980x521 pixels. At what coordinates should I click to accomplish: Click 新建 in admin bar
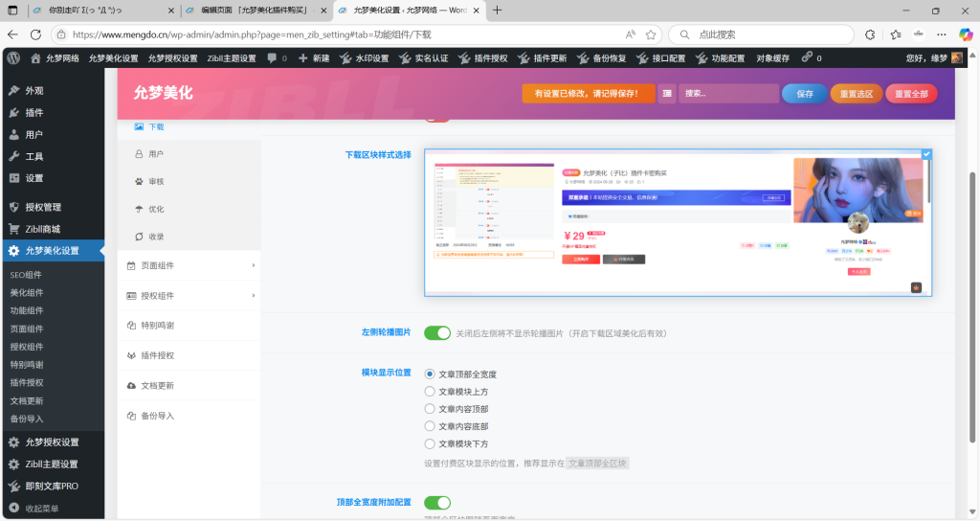(314, 58)
